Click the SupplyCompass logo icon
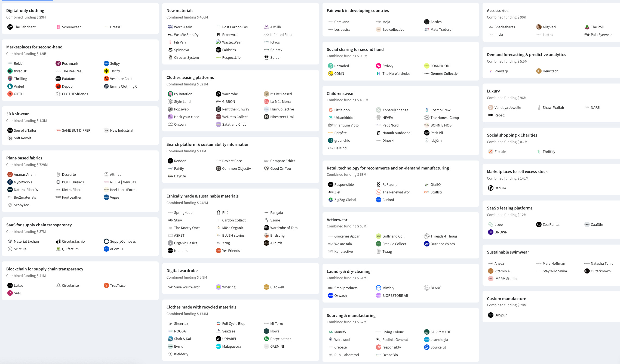 tap(106, 241)
